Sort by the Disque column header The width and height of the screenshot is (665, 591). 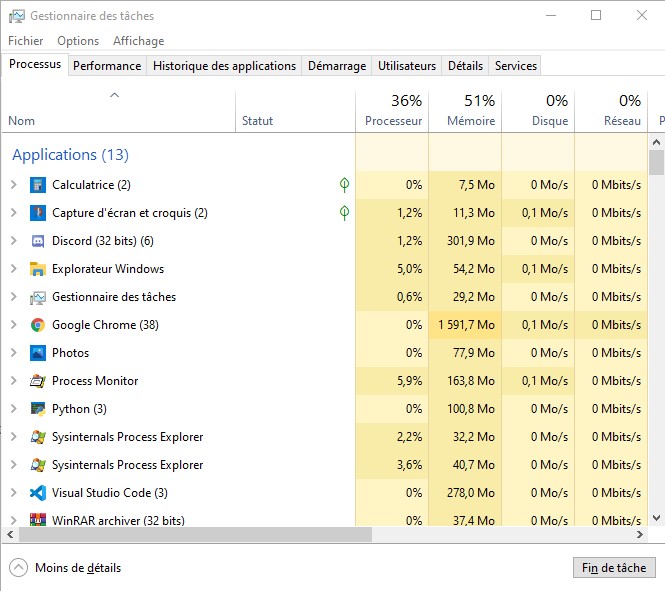click(x=538, y=111)
